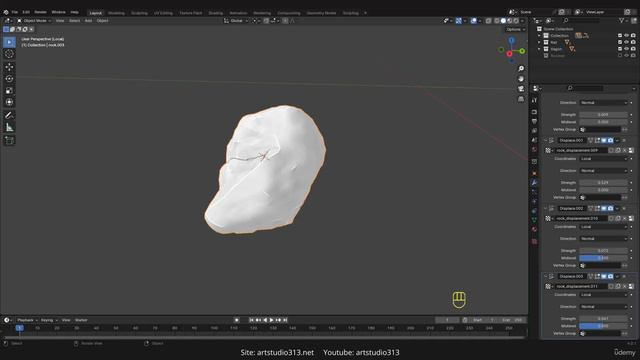Click the outliner filter funnel icon

(x=621, y=20)
